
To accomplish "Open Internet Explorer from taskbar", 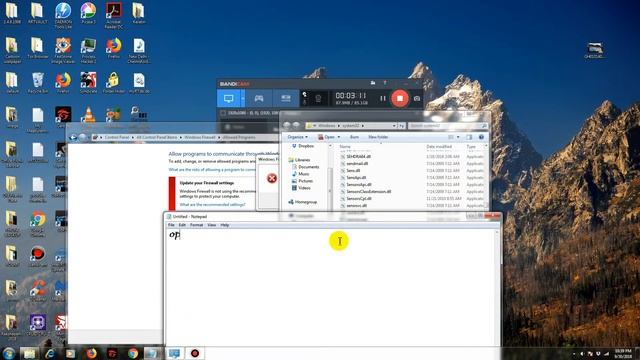I will [x=50, y=353].
